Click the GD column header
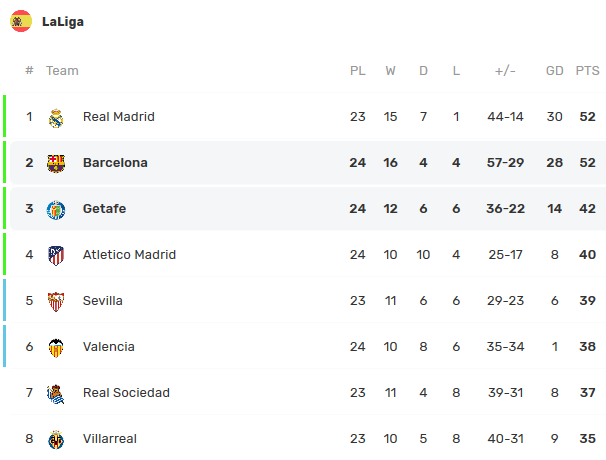This screenshot has width=606, height=460. 555,71
